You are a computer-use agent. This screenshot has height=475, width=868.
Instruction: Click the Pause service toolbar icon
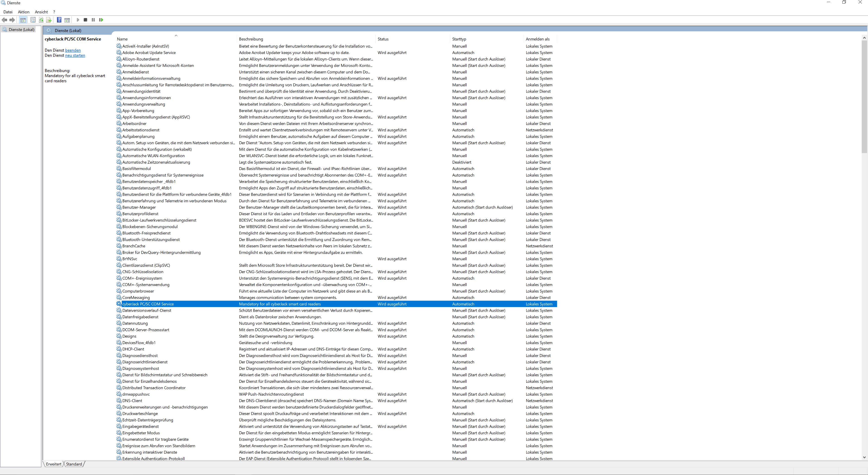tap(93, 20)
